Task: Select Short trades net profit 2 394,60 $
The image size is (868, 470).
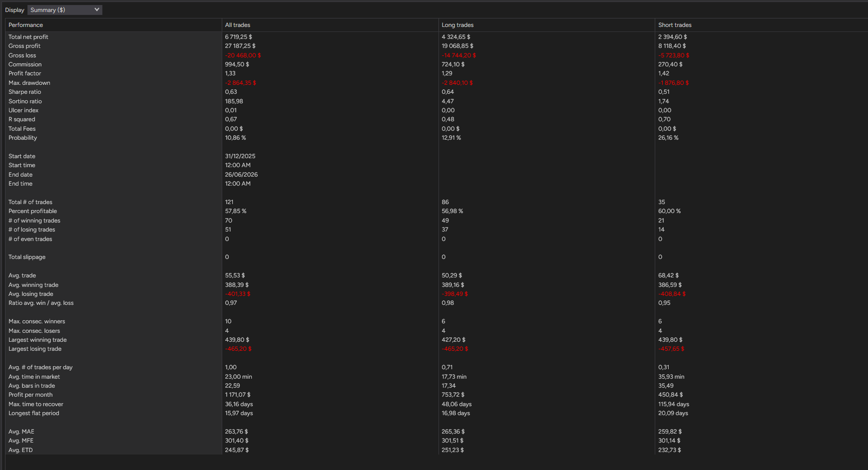Action: [x=673, y=37]
